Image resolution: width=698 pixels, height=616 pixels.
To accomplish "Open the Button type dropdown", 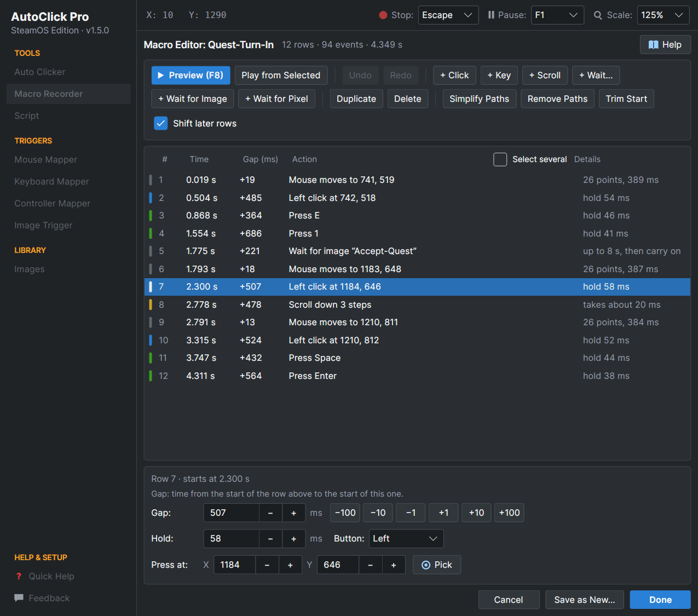I will pos(406,539).
